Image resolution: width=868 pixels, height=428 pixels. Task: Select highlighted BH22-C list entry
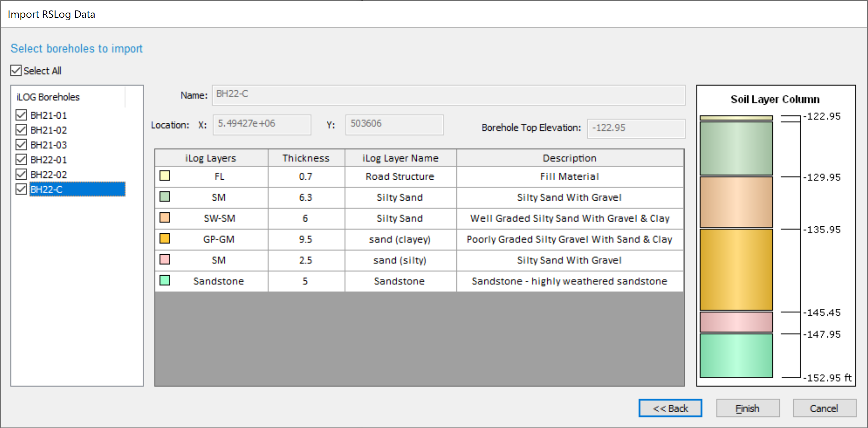(x=77, y=189)
